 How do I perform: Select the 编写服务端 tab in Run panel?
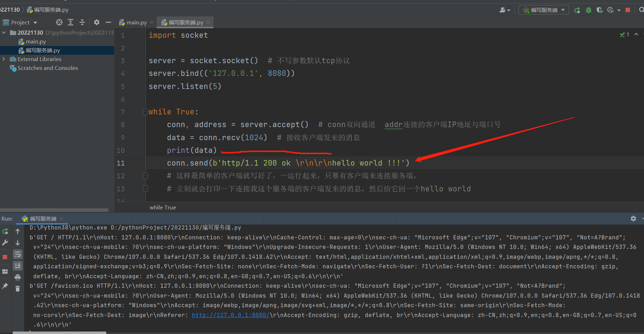[43, 219]
